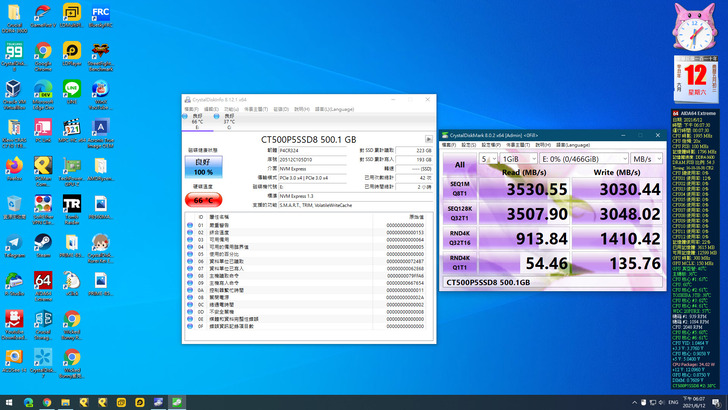Click the next disk arrow in CrystalDiskInfo
728x410 pixels.
429,139
